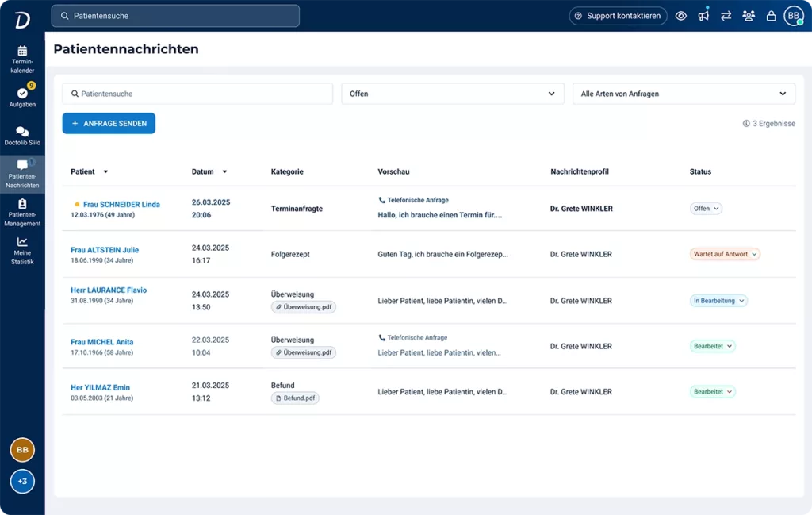Click the lock screen icon

click(771, 16)
